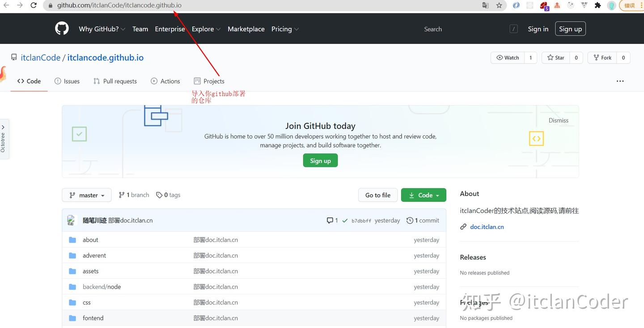The height and width of the screenshot is (328, 644).
Task: Open the itclanCode owner link
Action: (41, 58)
